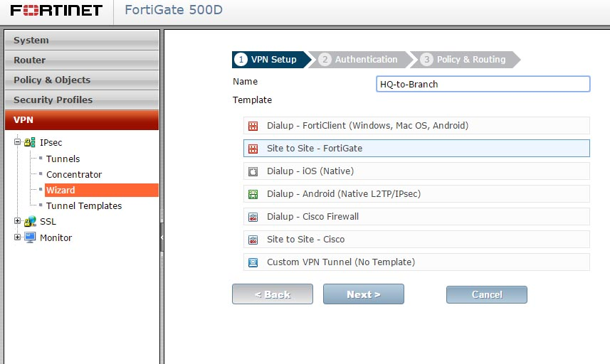Choose Dialup - iOS (Native) template
610x364 pixels.
tap(416, 171)
